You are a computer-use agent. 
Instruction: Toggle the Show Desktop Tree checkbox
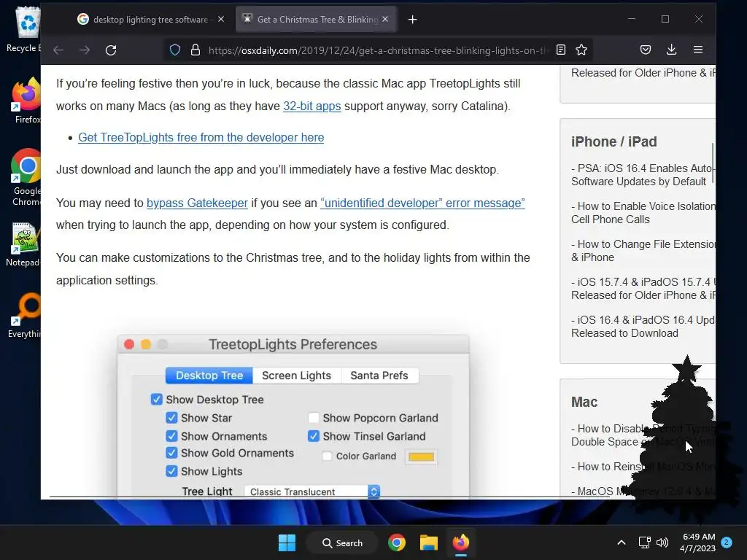point(156,399)
